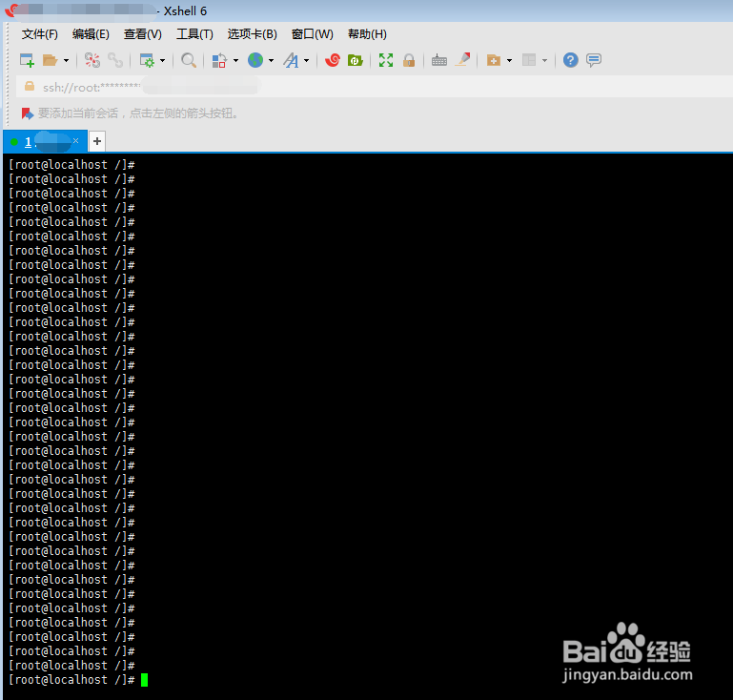Image resolution: width=733 pixels, height=700 pixels.
Task: Open the 帮助(H) menu
Action: pyautogui.click(x=367, y=34)
